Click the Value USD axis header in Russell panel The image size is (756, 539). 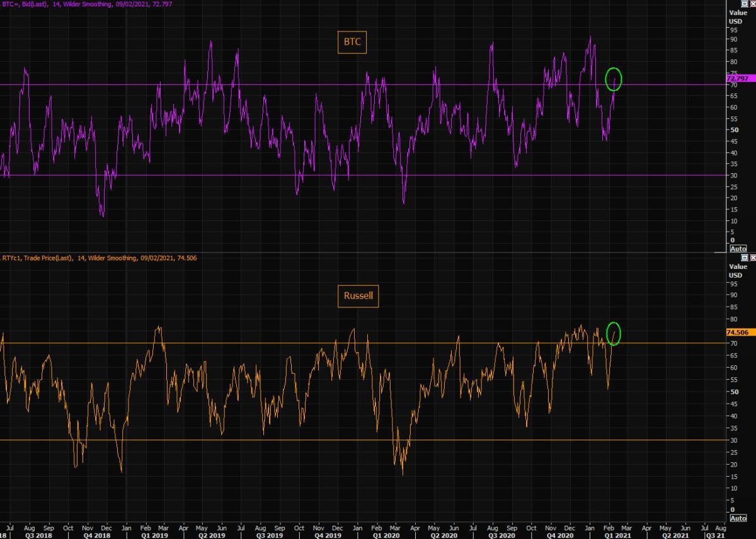(x=738, y=271)
